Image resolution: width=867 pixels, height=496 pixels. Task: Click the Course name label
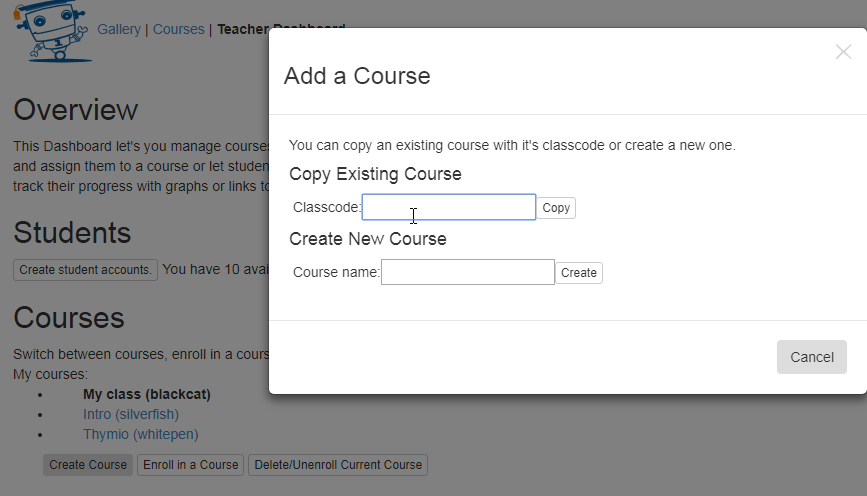point(336,272)
